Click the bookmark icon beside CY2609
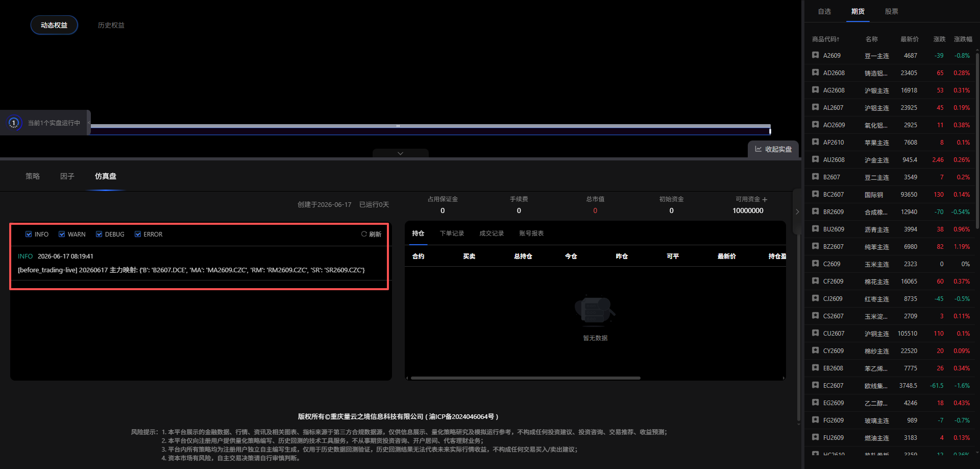Viewport: 980px width, 469px height. click(815, 350)
